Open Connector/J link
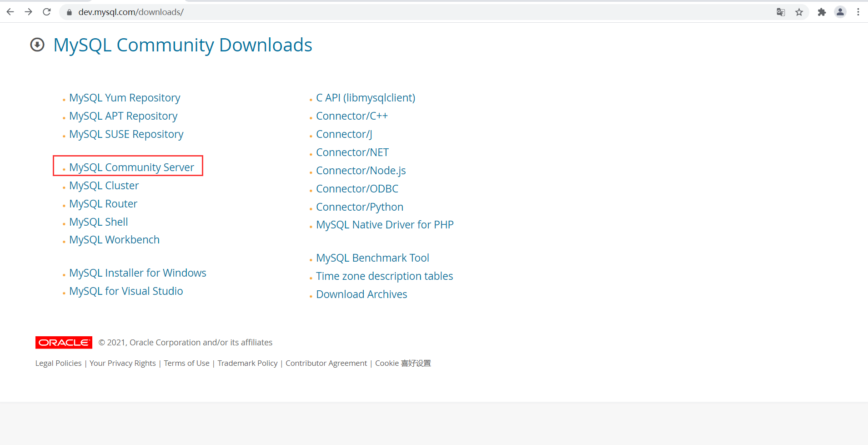The width and height of the screenshot is (868, 445). 344,134
